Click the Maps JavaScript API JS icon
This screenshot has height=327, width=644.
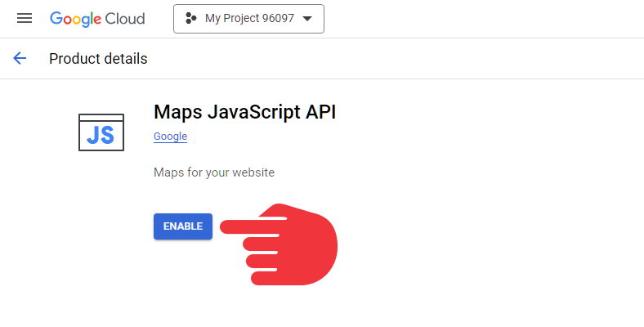coord(101,132)
